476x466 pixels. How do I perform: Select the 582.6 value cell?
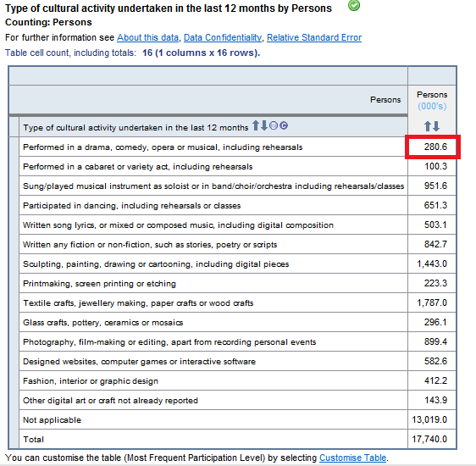click(432, 361)
